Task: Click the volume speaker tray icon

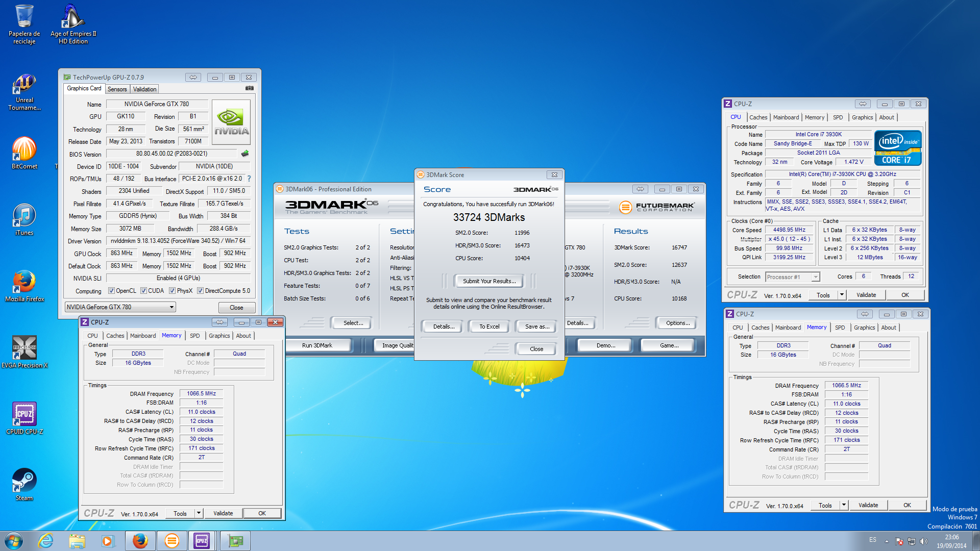Action: (x=923, y=541)
